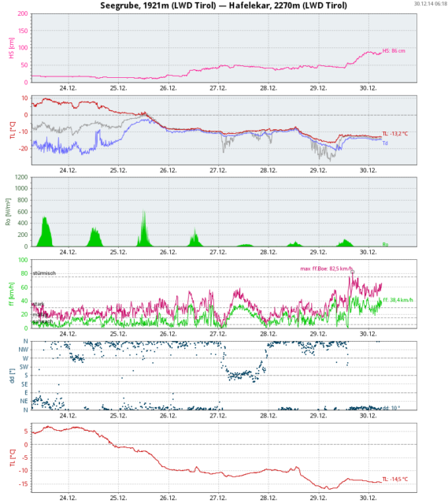Click the timestamp 30.12.14 06:18
The width and height of the screenshot is (448, 504).
tap(431, 3)
